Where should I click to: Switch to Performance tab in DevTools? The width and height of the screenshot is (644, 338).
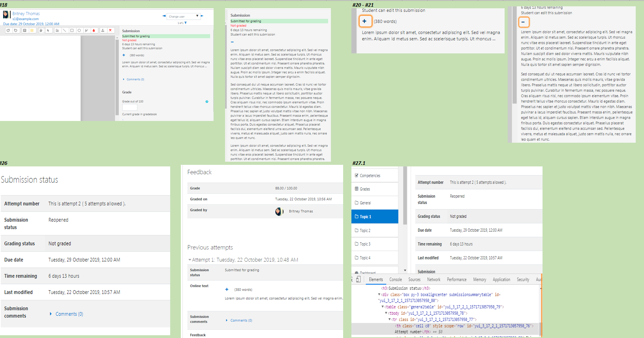(457, 279)
